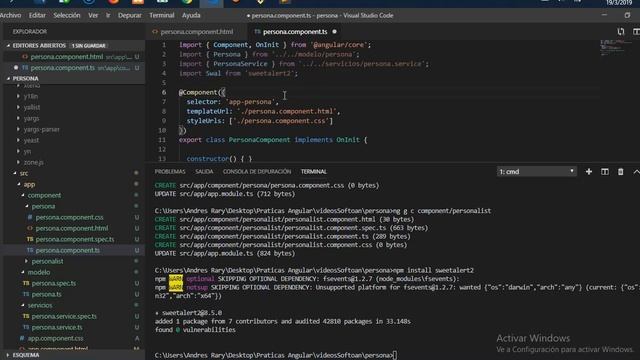This screenshot has width=640, height=360.
Task: Click 'PersonaComponent' class name in editor
Action: coord(259,140)
